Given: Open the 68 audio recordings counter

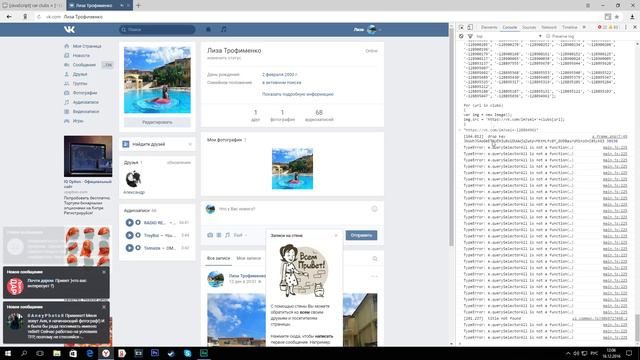Looking at the screenshot, I should 319,115.
